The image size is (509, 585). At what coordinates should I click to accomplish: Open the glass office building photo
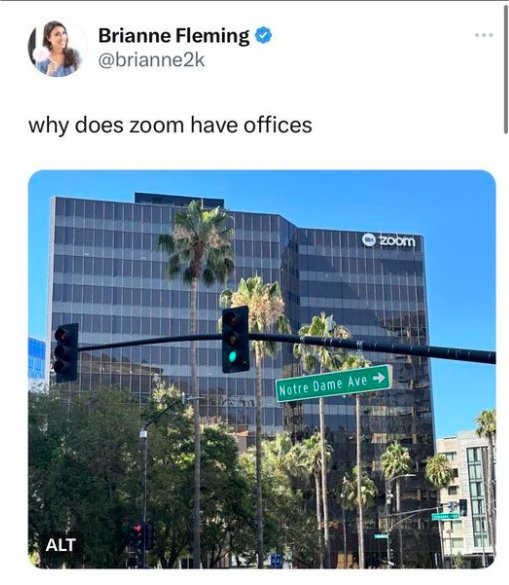tap(262, 369)
